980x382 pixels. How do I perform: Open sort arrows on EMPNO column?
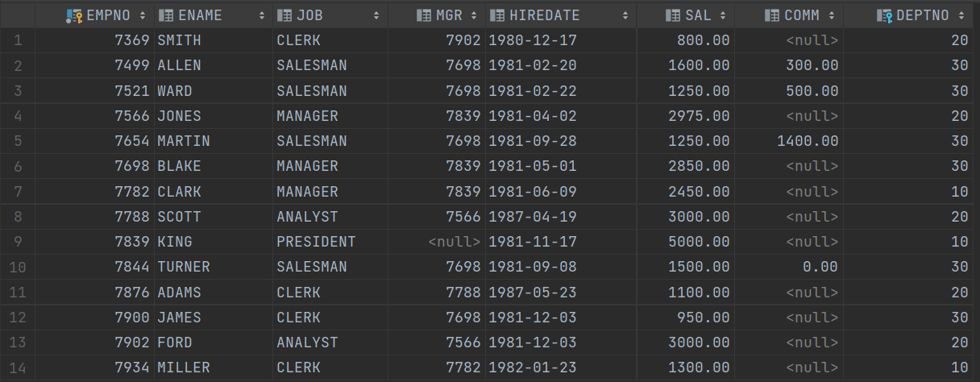pyautogui.click(x=143, y=15)
